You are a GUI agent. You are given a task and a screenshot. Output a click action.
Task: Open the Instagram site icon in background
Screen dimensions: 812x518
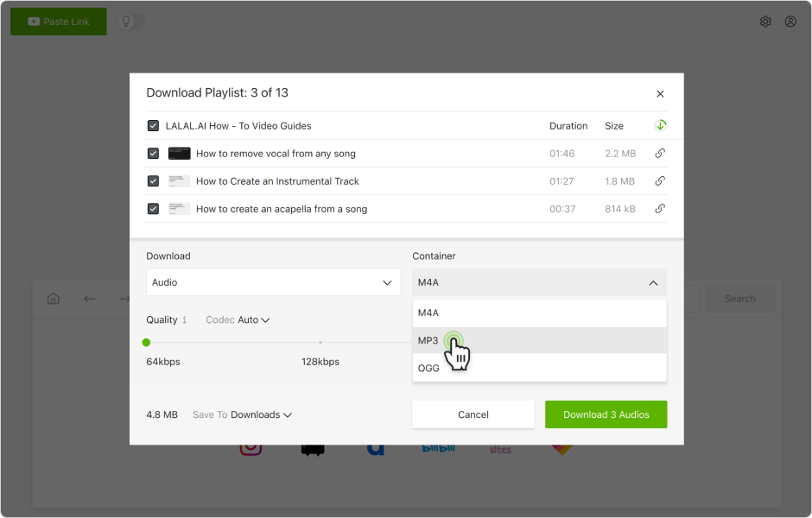pyautogui.click(x=251, y=449)
